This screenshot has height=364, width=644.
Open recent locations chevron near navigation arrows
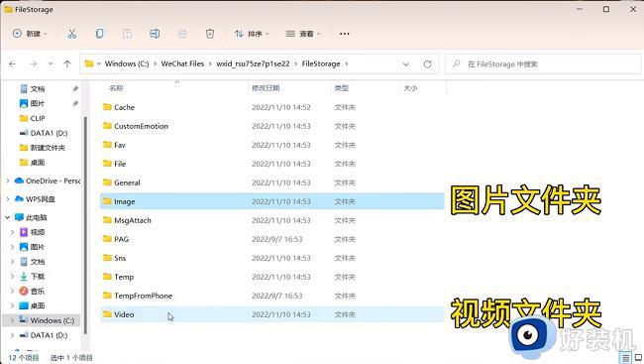[x=51, y=63]
